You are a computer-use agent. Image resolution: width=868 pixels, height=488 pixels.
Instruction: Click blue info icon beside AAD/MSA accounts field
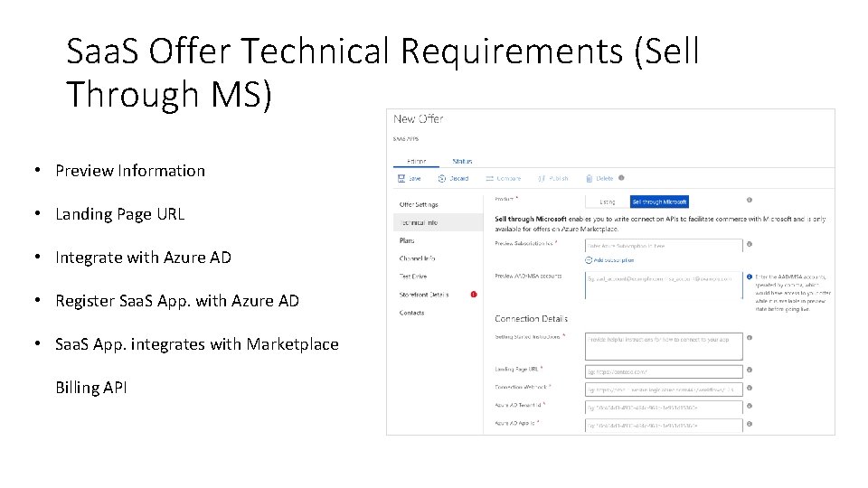[x=749, y=277]
